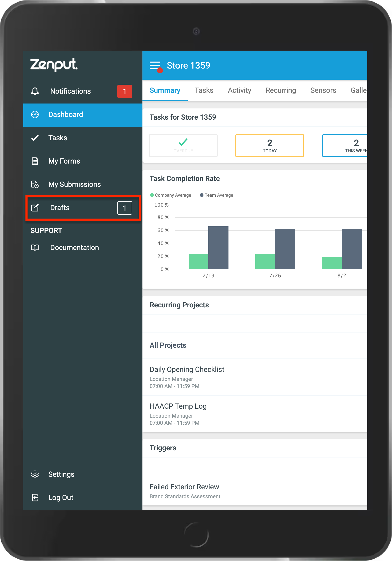
Task: Switch to the Activity tab
Action: (x=239, y=91)
